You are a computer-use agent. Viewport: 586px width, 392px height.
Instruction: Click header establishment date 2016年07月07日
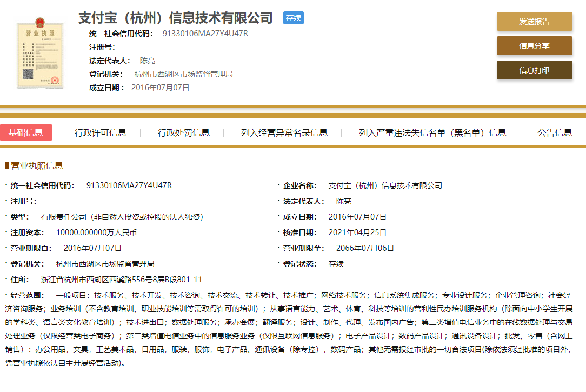161,88
